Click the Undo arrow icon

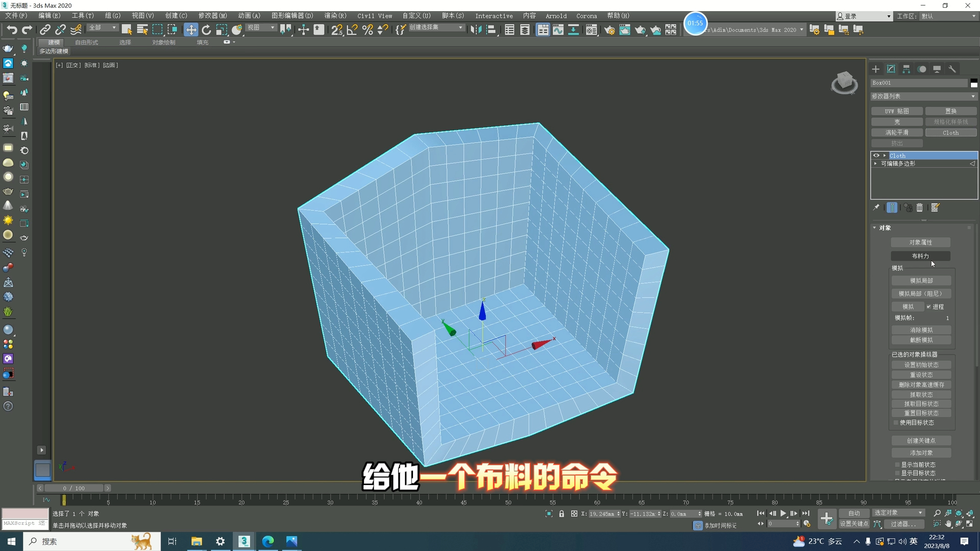pos(12,30)
